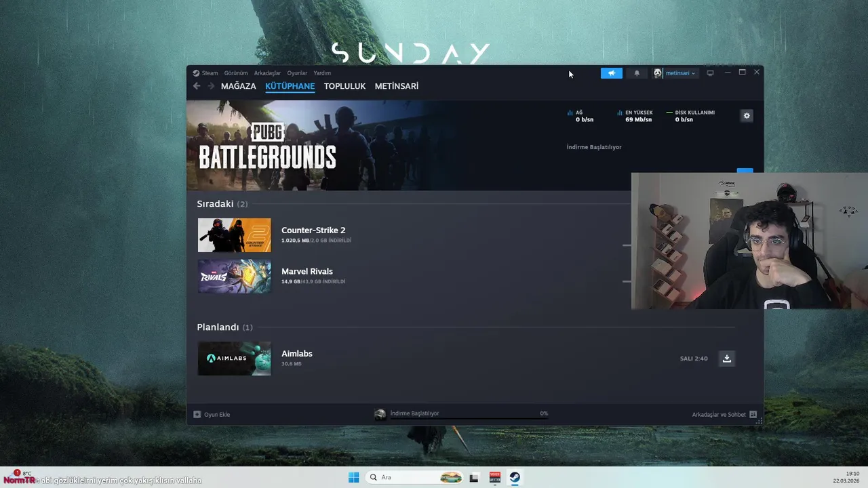Click the Counter-Strike 2 thumbnail

point(234,235)
